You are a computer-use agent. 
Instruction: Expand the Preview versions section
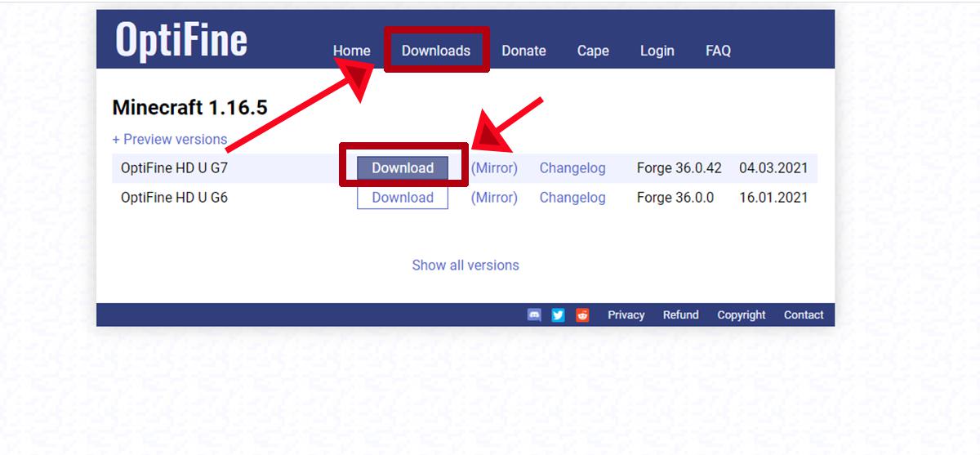[x=170, y=139]
